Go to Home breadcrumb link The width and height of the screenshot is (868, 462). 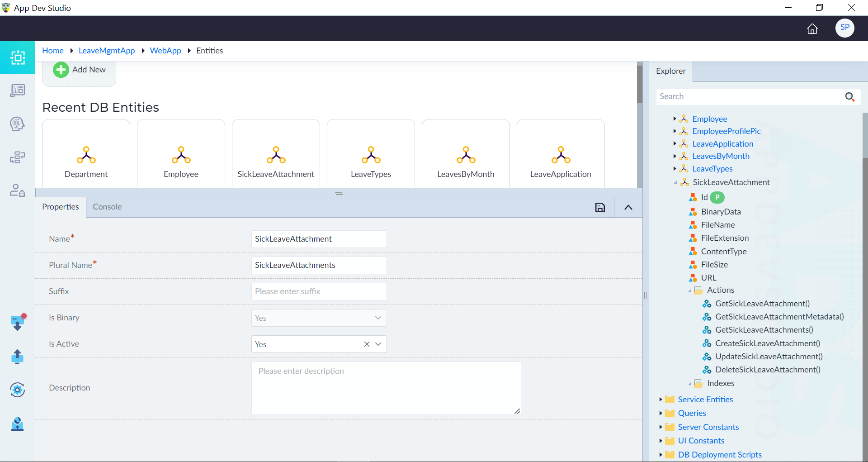pyautogui.click(x=53, y=51)
